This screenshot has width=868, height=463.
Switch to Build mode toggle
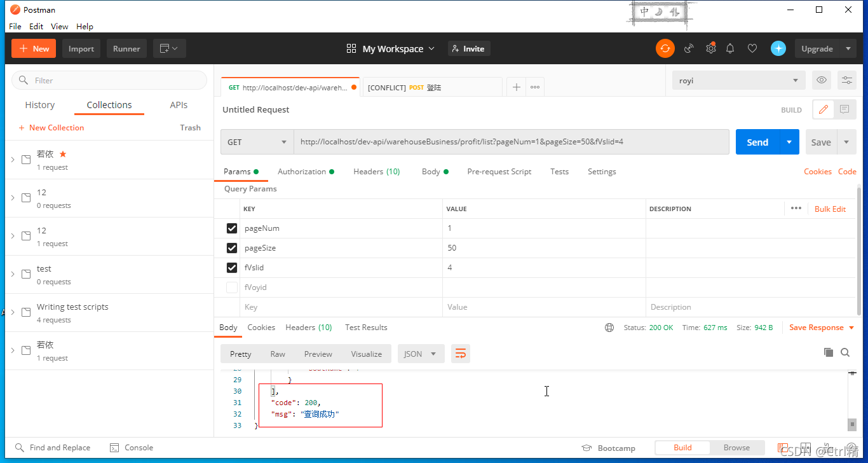(x=682, y=448)
